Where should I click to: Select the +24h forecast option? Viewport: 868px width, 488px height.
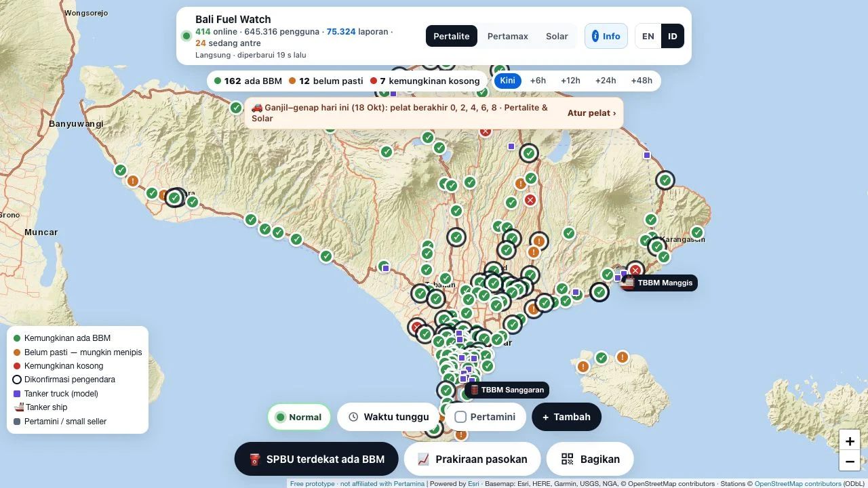pos(606,81)
